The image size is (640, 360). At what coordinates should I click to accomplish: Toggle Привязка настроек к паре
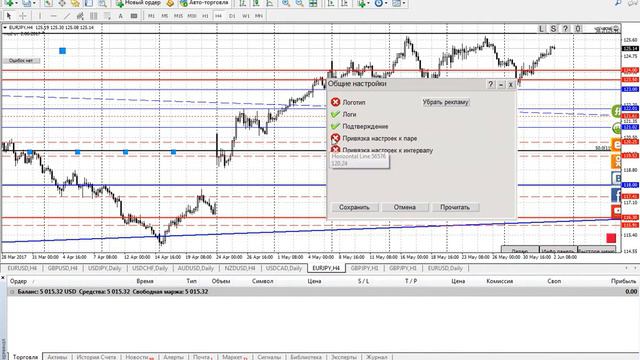pos(336,138)
